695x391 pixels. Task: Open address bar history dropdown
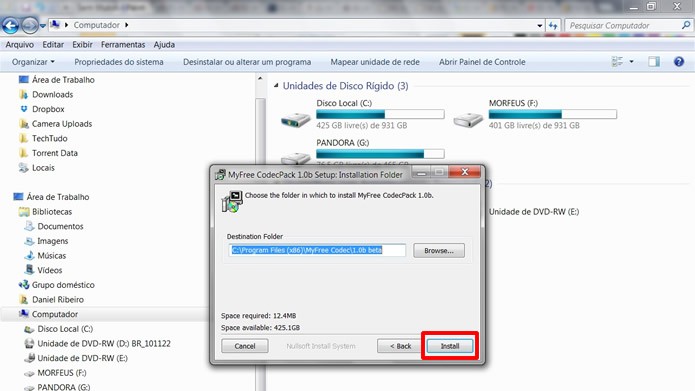(539, 26)
